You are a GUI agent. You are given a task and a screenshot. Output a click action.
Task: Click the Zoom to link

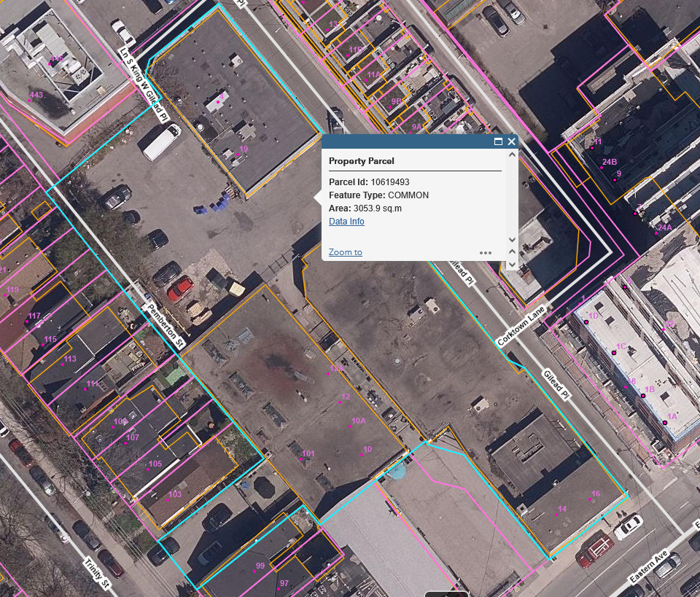click(x=345, y=252)
